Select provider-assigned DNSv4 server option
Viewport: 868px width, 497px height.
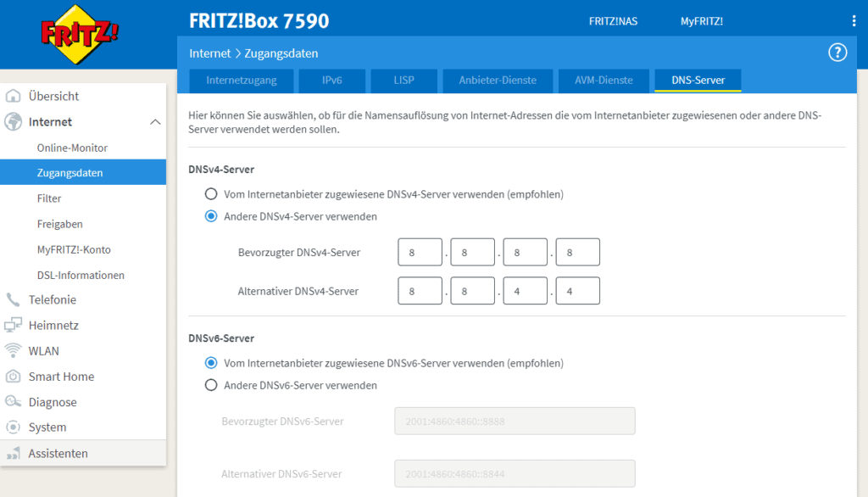211,194
